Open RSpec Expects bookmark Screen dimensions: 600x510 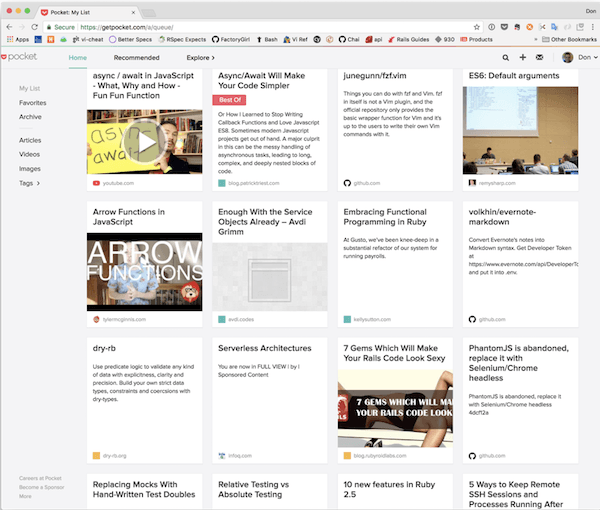182,39
